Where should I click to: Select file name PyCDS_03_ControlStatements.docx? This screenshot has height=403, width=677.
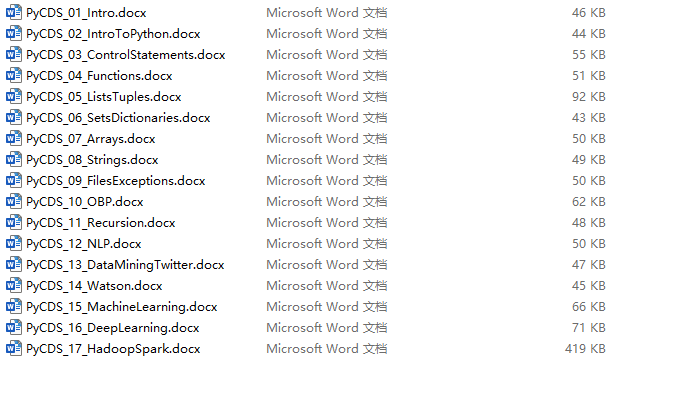pyautogui.click(x=126, y=55)
